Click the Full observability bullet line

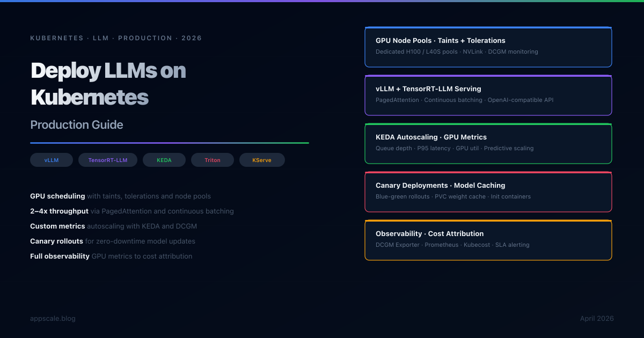pyautogui.click(x=111, y=256)
